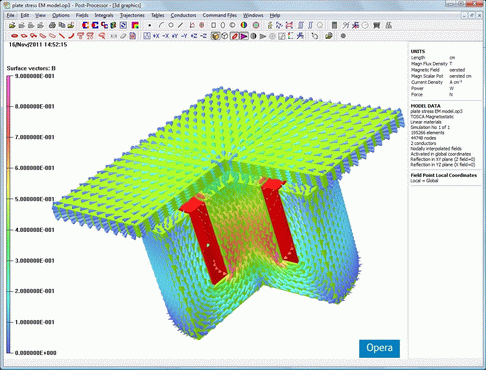
Task: Click the open file folder icon
Action: coord(12,25)
